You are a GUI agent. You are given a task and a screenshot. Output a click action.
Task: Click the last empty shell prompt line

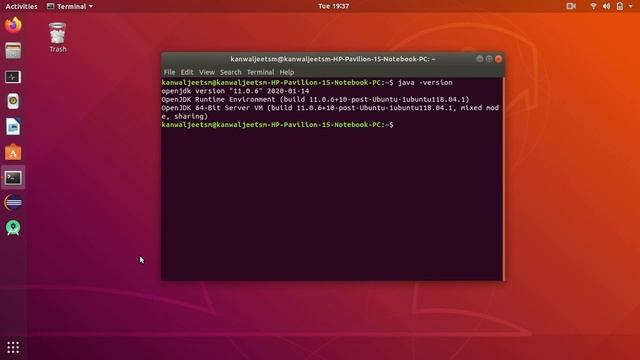(x=278, y=125)
